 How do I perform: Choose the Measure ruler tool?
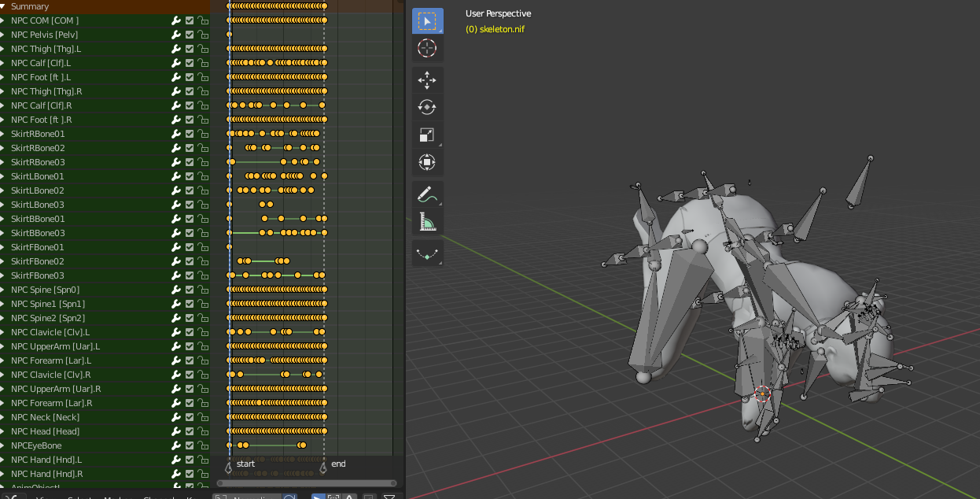click(x=427, y=221)
